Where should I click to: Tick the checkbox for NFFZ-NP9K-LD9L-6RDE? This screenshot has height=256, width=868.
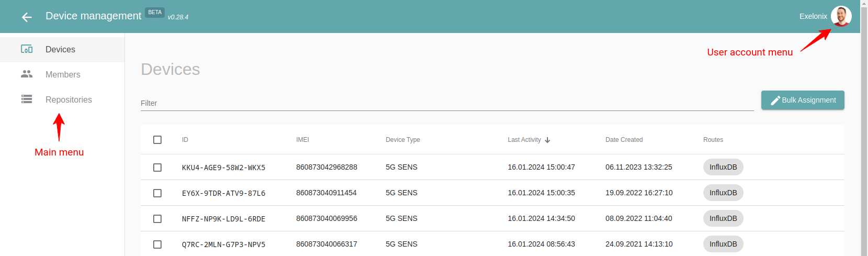157,219
